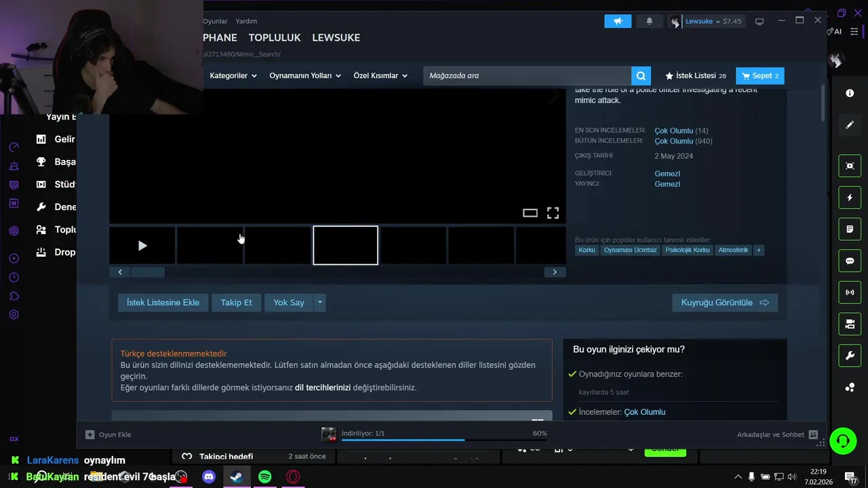The width and height of the screenshot is (868, 488).
Task: Expand the Özel Kısımlar dropdown
Action: [x=380, y=76]
